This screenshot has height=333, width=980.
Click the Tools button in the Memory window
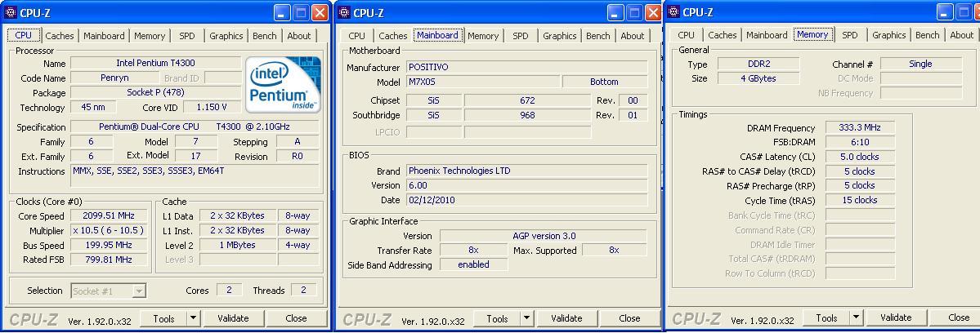pyautogui.click(x=826, y=318)
